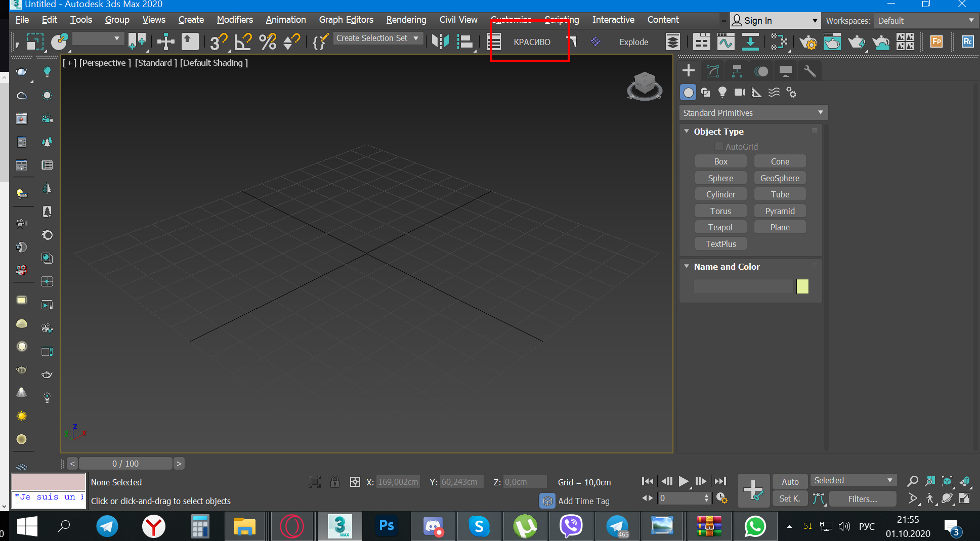The width and height of the screenshot is (980, 541).
Task: Select the Lights category icon
Action: [x=722, y=92]
